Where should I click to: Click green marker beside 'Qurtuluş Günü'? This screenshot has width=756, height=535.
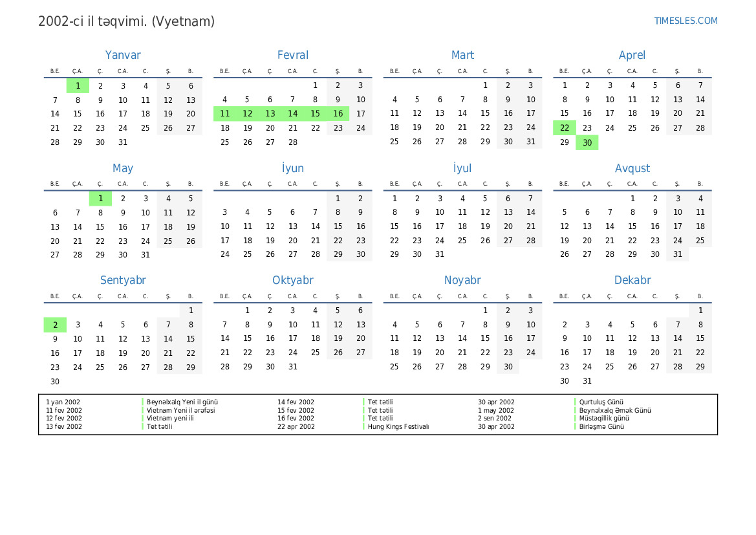[x=575, y=402]
